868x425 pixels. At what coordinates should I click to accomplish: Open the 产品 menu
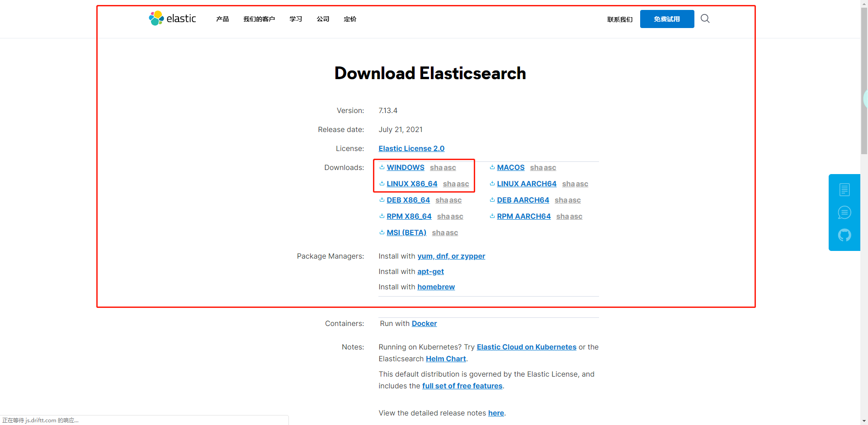coord(222,19)
